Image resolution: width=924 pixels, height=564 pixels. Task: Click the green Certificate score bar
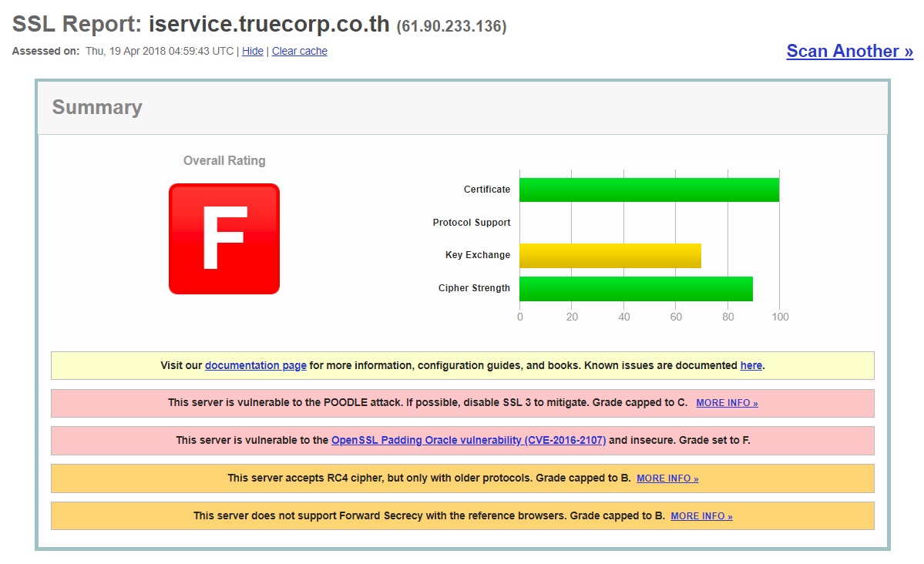tap(649, 190)
